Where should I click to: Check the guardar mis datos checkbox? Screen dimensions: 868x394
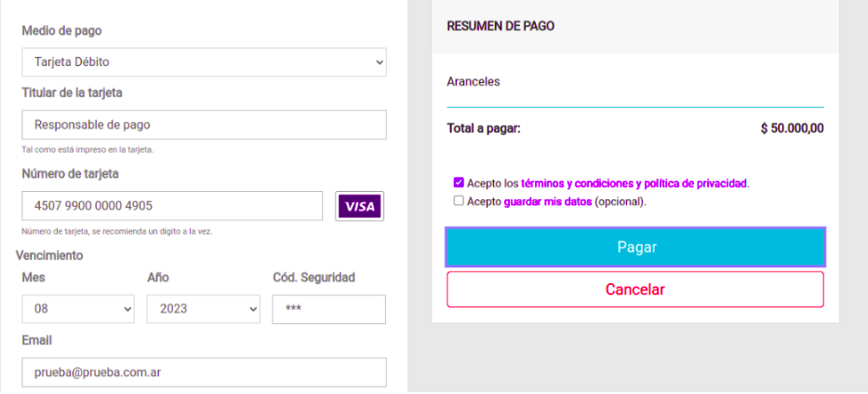point(459,200)
